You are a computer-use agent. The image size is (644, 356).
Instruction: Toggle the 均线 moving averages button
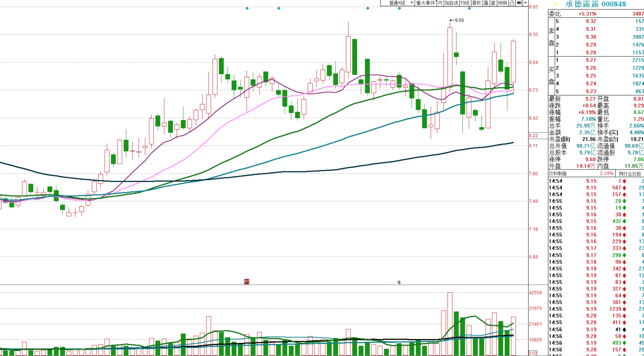tap(465, 3)
